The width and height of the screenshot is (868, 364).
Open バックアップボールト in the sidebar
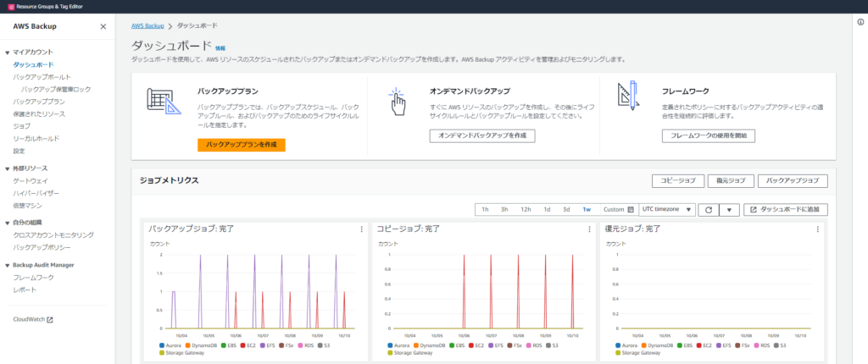(x=42, y=77)
